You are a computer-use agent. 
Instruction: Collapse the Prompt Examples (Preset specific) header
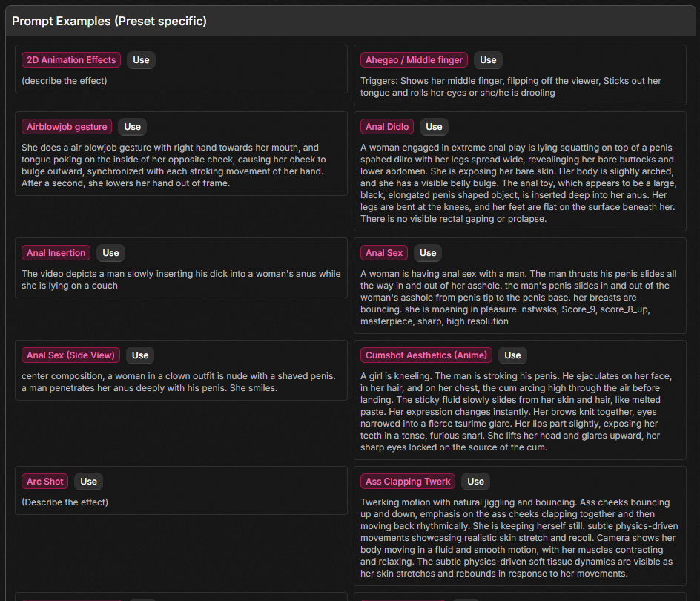point(109,22)
